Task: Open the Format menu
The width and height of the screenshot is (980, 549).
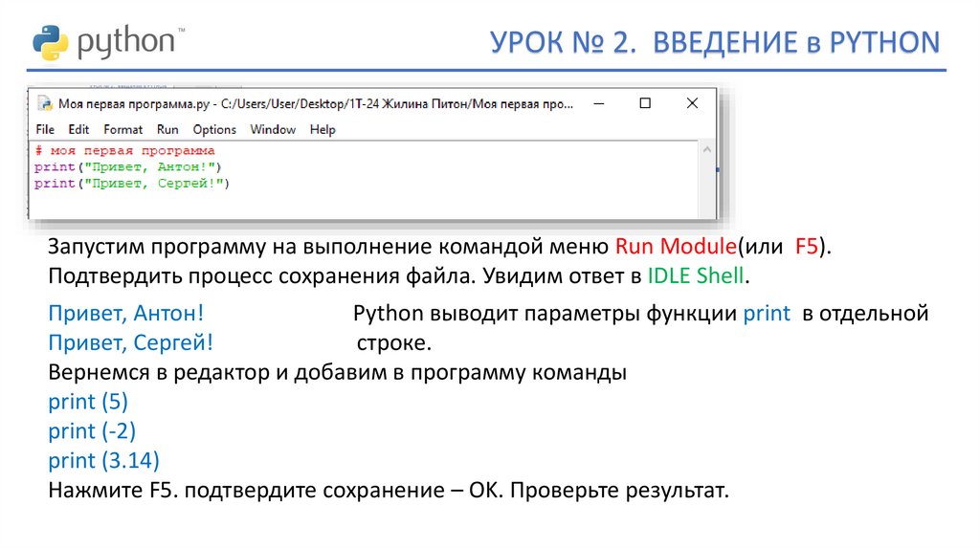Action: 123,129
